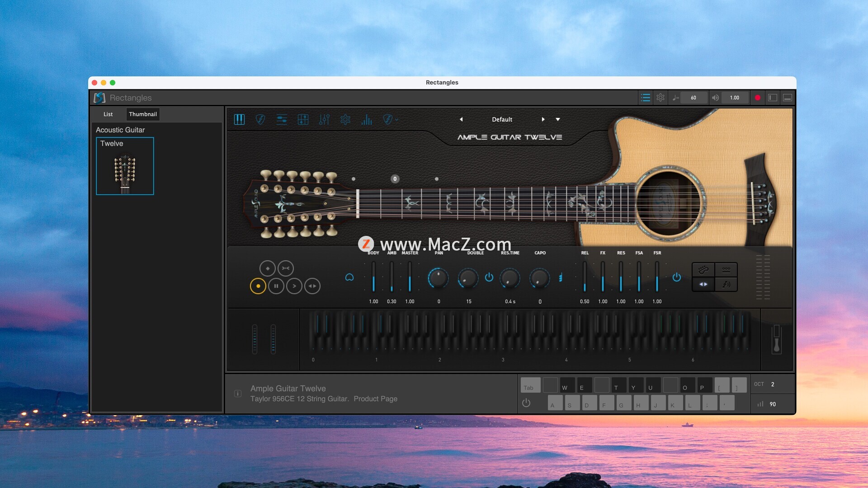The image size is (868, 488).
Task: Click the P key on the virtual keyboard
Action: click(705, 385)
